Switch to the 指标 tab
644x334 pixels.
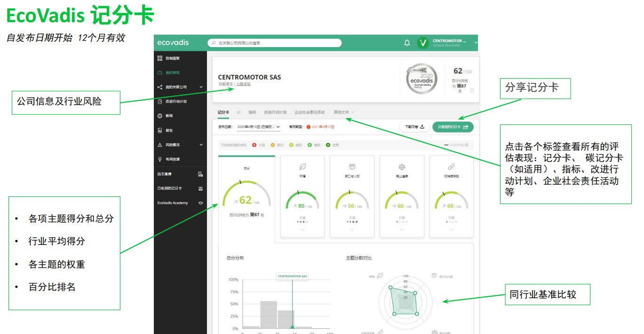[252, 112]
